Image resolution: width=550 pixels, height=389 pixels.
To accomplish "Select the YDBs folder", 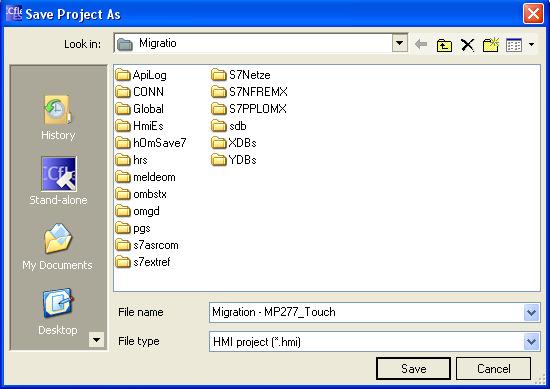I will click(234, 160).
